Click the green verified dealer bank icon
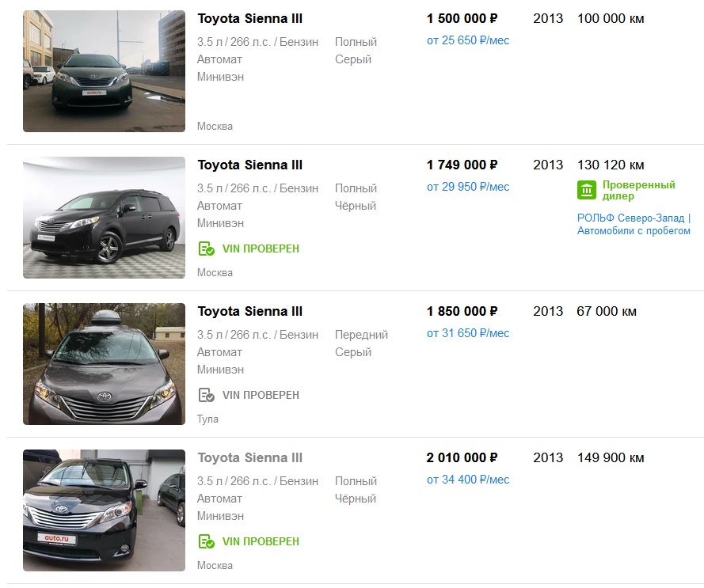704x588 pixels. point(586,190)
